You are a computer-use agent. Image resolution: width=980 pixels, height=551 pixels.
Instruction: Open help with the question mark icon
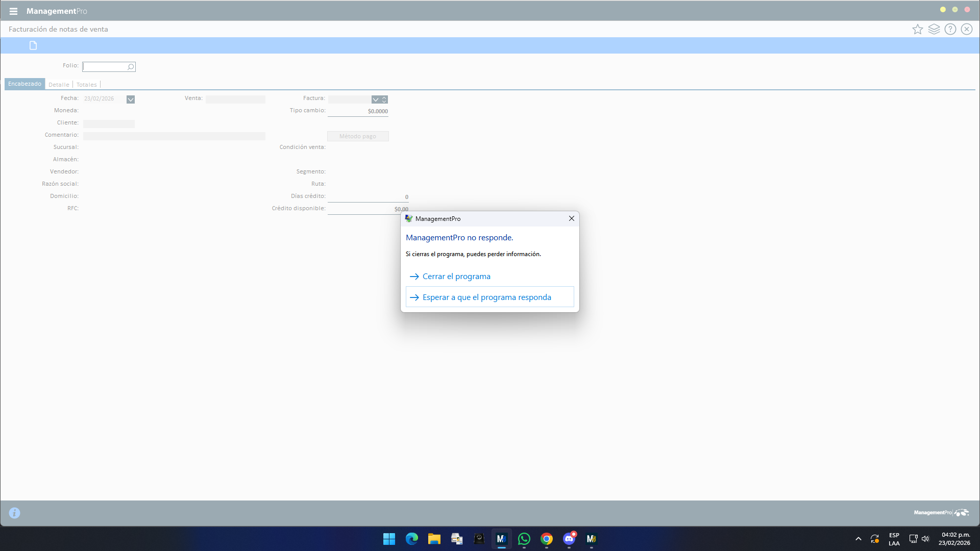[x=950, y=29]
